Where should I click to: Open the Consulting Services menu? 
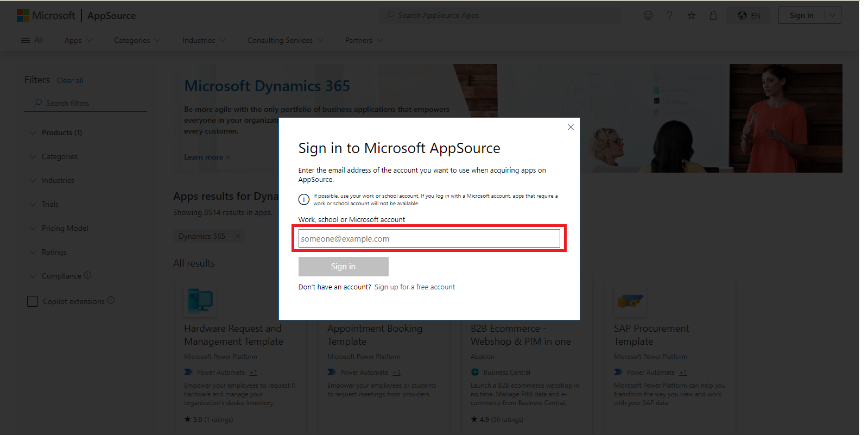(286, 40)
